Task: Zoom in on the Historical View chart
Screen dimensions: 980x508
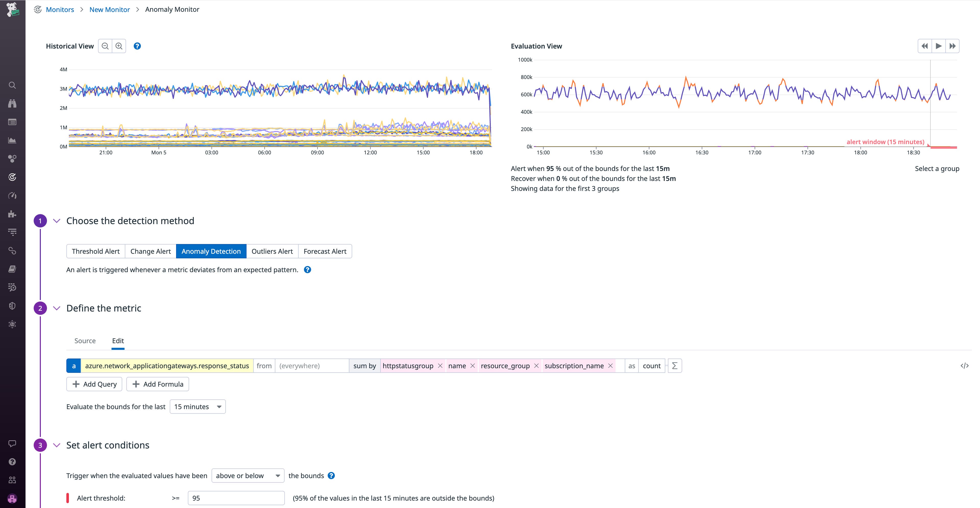Action: pos(119,46)
